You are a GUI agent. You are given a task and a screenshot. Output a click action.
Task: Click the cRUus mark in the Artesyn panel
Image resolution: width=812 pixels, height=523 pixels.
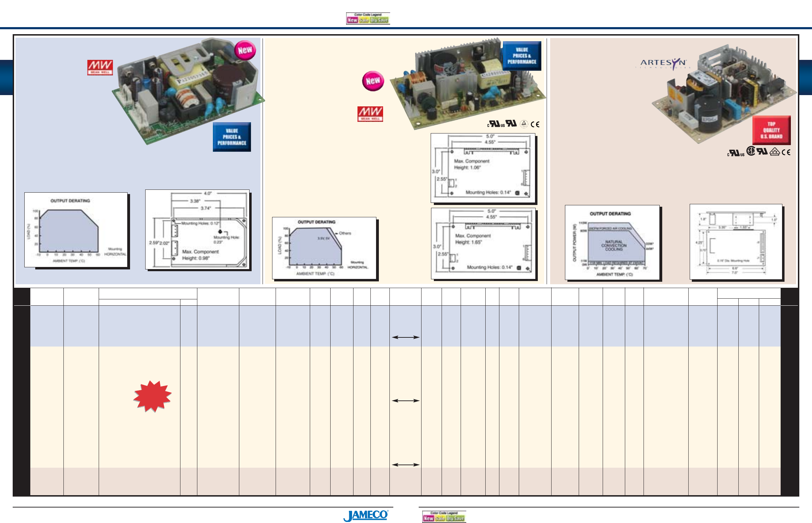tap(736, 152)
